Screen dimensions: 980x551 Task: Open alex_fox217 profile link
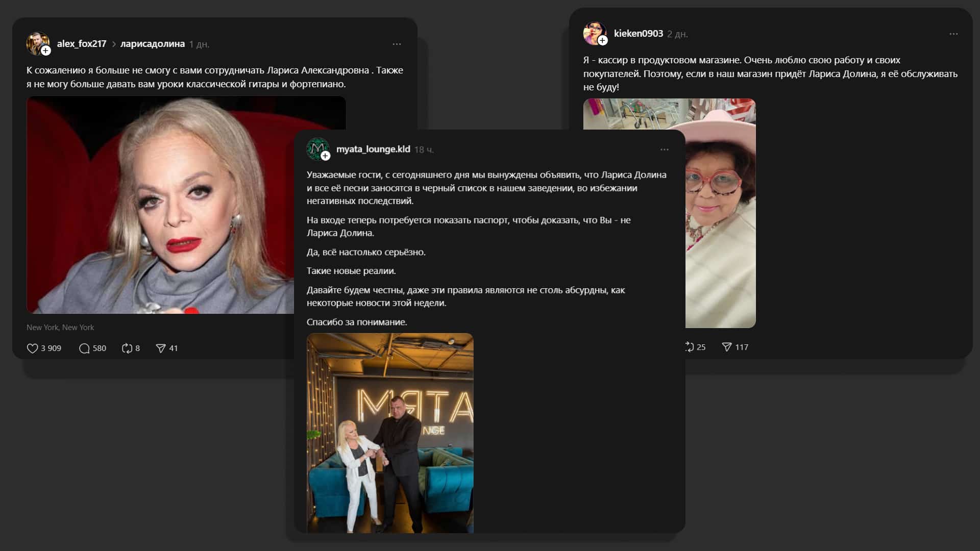82,44
